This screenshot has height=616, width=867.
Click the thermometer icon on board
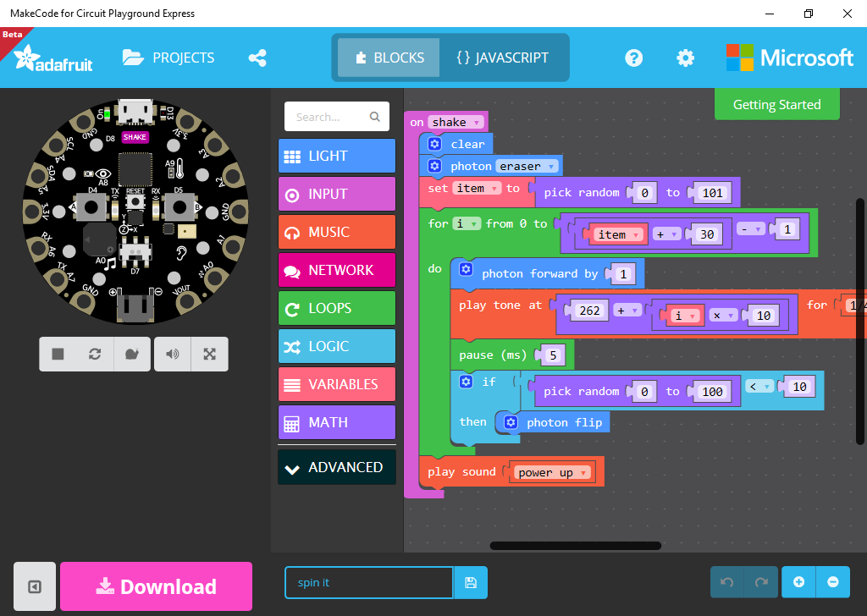tap(179, 168)
